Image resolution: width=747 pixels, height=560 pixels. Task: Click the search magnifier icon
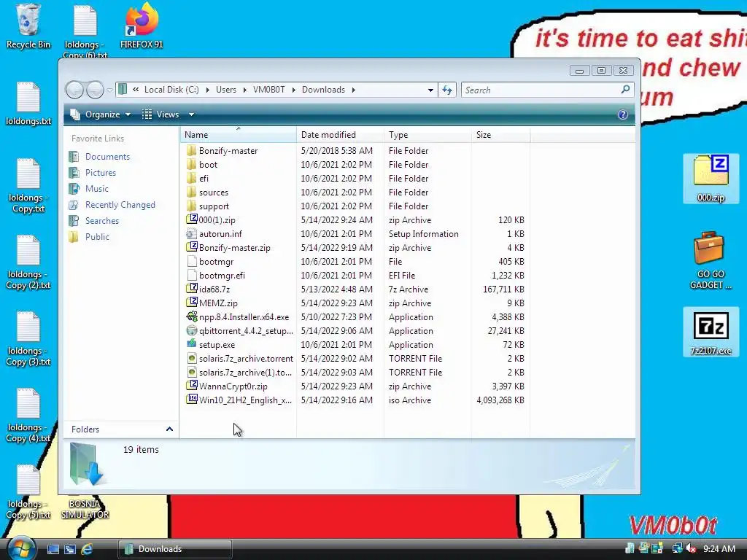[625, 89]
